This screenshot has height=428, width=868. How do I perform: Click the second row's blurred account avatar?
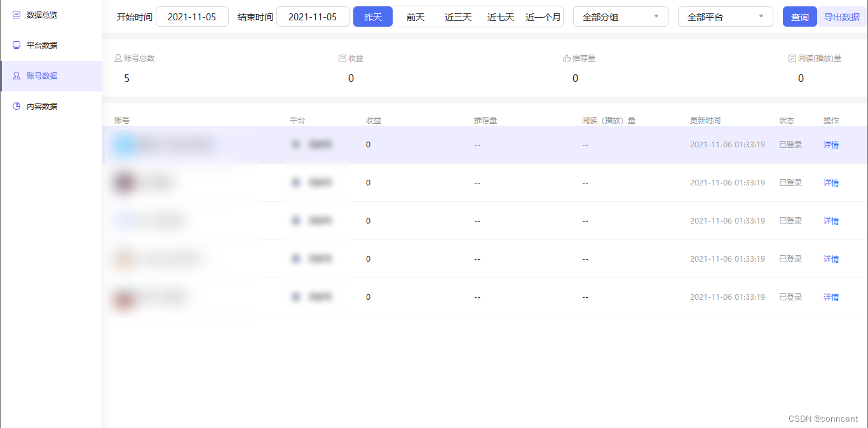pos(125,183)
